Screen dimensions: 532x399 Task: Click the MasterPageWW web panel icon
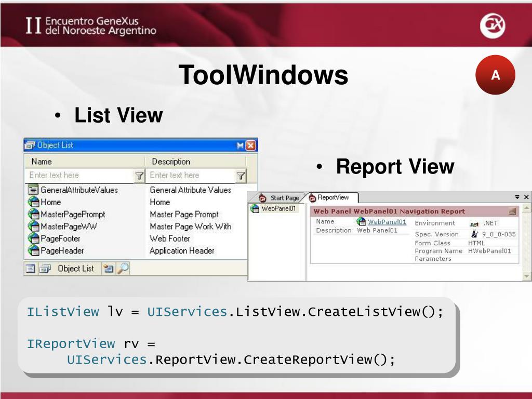point(33,227)
